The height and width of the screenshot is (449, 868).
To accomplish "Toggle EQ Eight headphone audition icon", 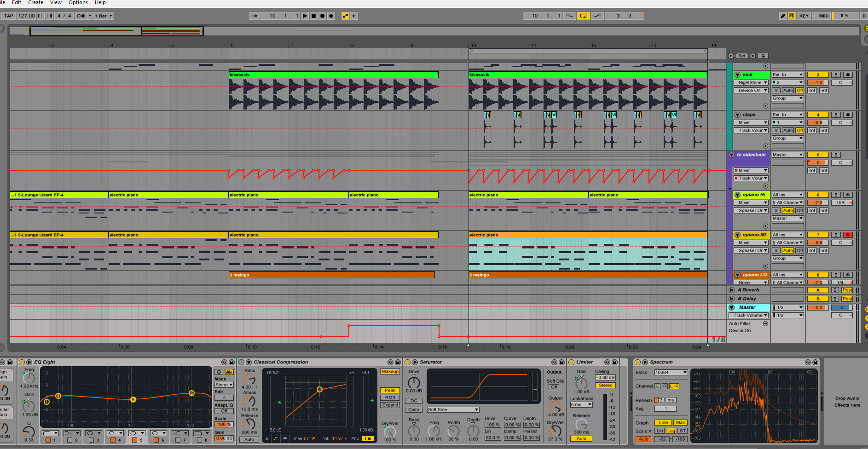I will (219, 372).
